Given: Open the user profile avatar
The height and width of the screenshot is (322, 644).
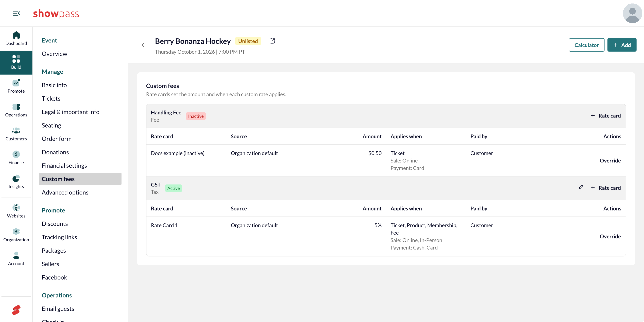Looking at the screenshot, I should [x=632, y=13].
